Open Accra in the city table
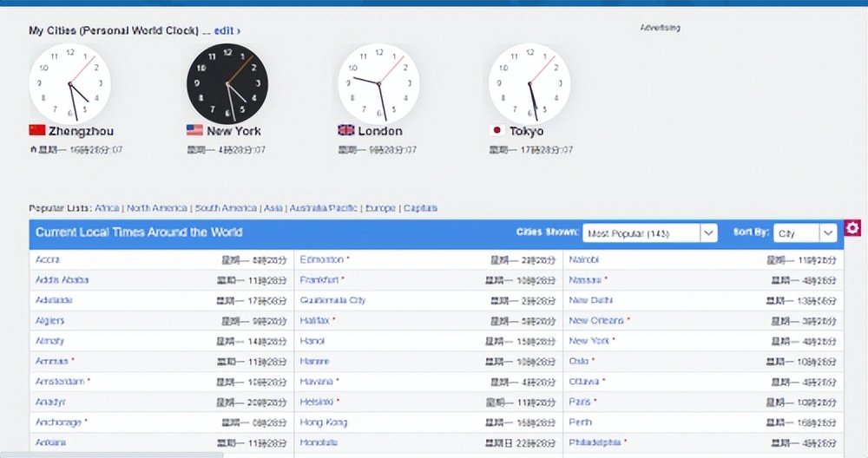 coord(48,259)
